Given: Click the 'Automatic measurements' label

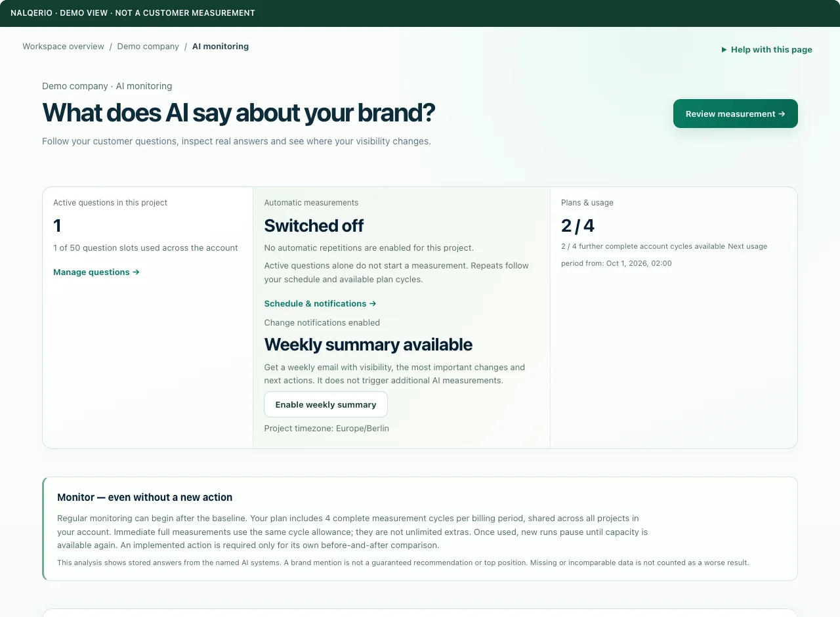Looking at the screenshot, I should click(x=311, y=203).
